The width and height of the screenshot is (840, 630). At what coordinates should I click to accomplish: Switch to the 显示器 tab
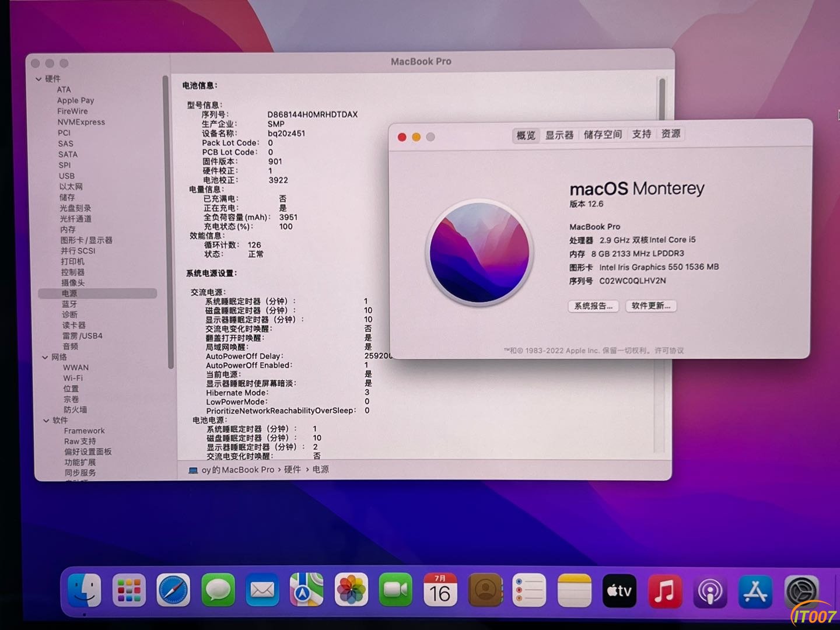pyautogui.click(x=559, y=135)
